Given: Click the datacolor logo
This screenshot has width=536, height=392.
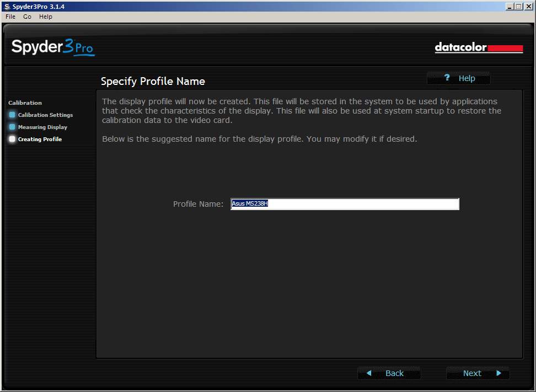Looking at the screenshot, I should pyautogui.click(x=479, y=47).
